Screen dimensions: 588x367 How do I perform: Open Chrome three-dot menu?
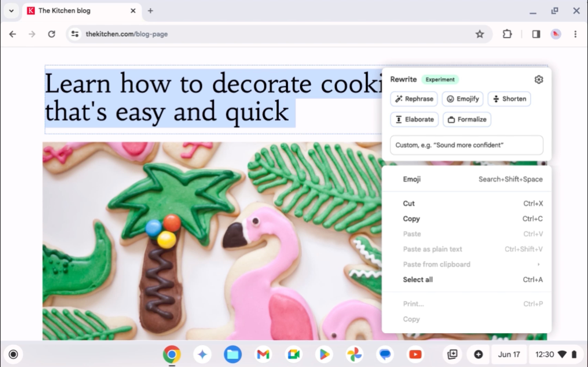(x=575, y=34)
